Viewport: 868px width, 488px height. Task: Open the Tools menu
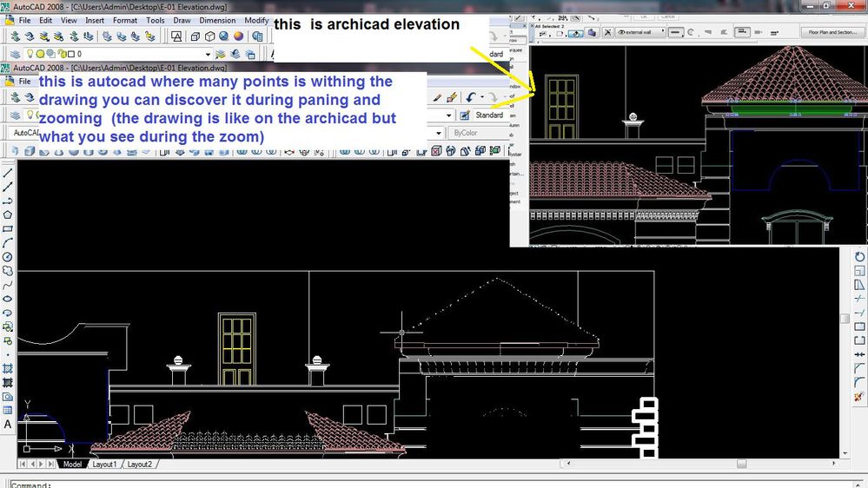155,21
